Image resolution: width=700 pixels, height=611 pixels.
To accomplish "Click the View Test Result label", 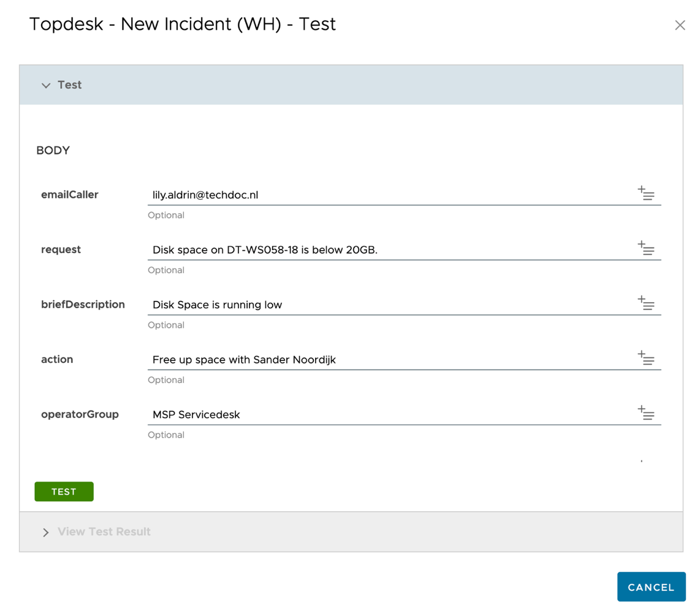I will (104, 532).
